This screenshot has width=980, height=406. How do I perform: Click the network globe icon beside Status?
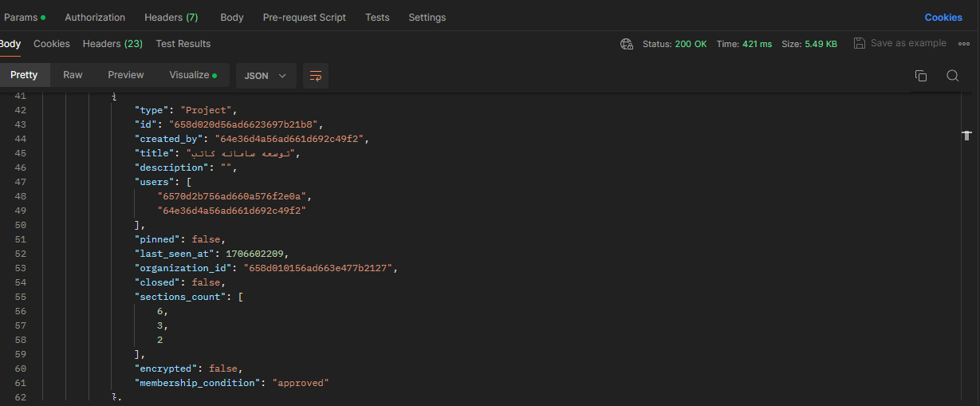click(627, 44)
